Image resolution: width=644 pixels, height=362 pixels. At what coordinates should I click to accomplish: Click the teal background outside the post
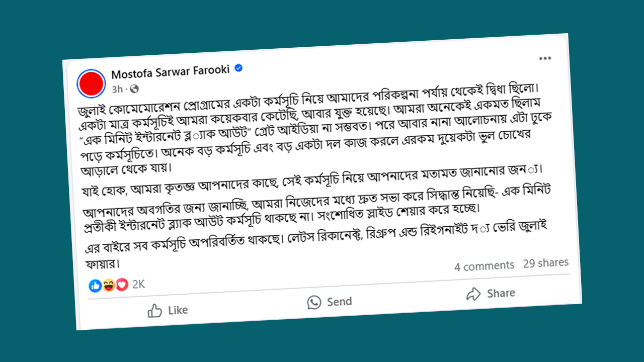[x=30, y=201]
